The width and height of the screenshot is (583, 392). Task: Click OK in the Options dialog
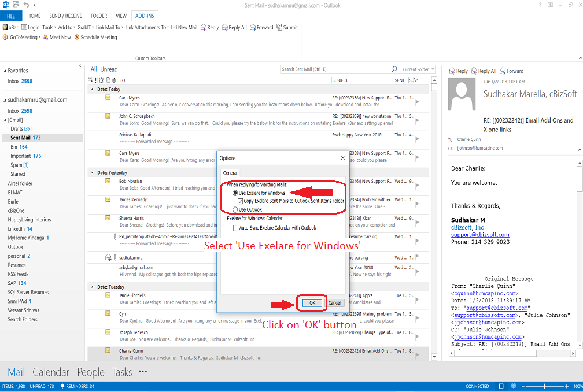[312, 303]
